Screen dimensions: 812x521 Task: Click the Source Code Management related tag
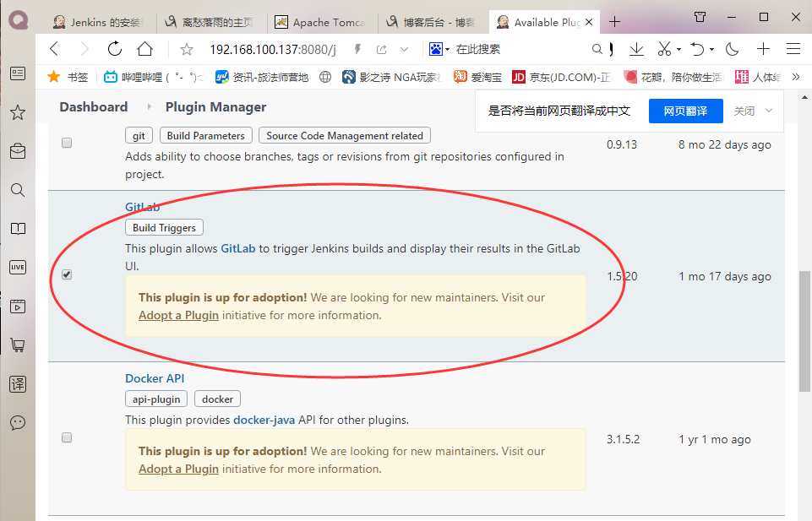point(345,136)
